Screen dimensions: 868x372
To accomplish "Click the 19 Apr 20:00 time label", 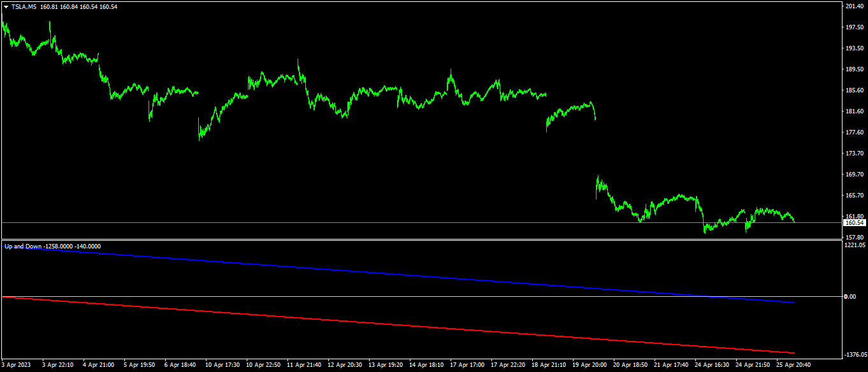I will pyautogui.click(x=590, y=365).
